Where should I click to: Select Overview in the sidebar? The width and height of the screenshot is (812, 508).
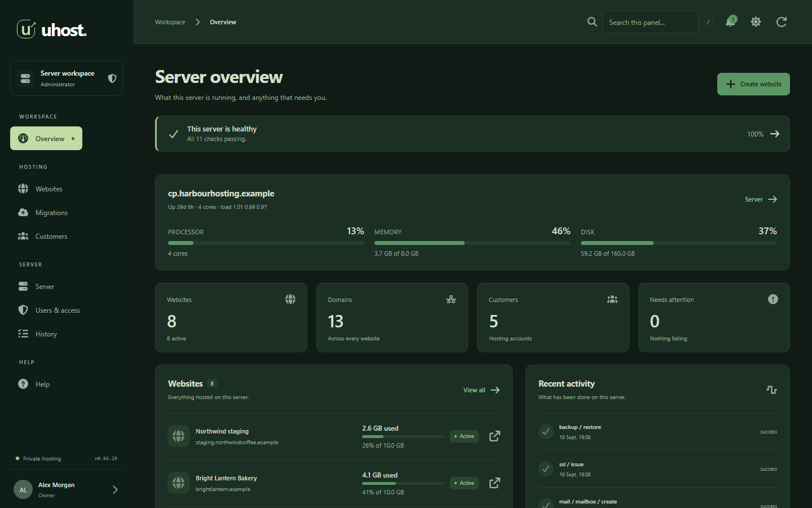(x=46, y=138)
